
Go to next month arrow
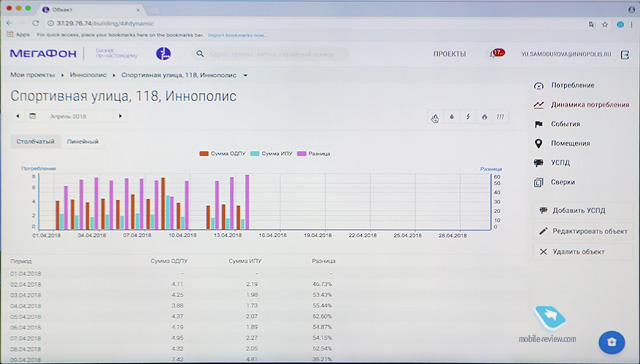point(120,116)
